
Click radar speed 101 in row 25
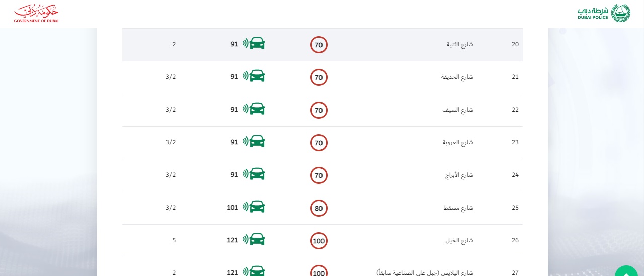[x=232, y=207]
